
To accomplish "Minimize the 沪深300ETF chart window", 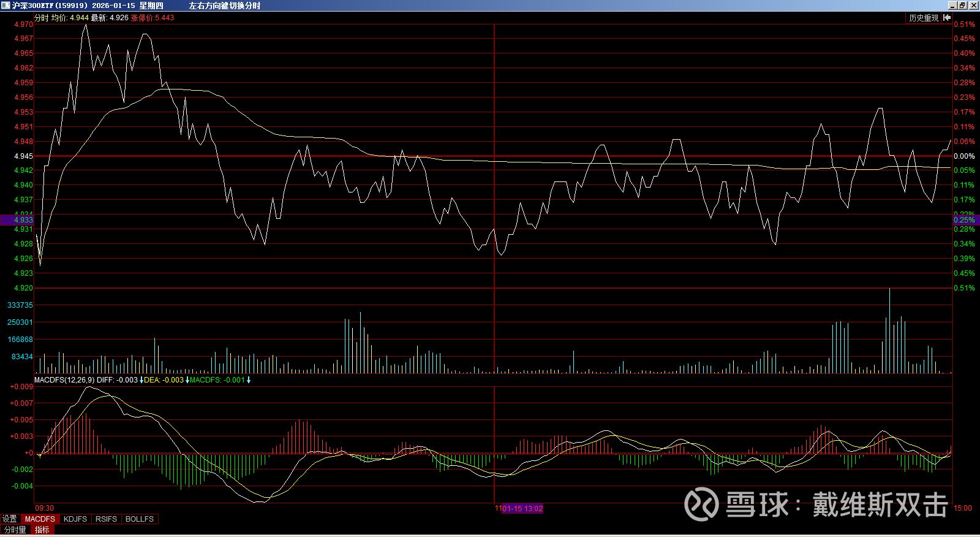I will click(x=952, y=6).
